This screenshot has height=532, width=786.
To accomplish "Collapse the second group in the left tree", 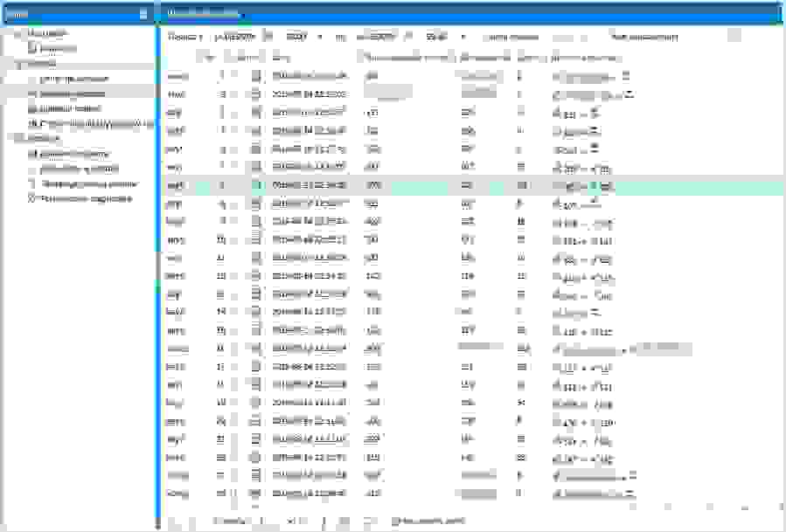I will 19,64.
